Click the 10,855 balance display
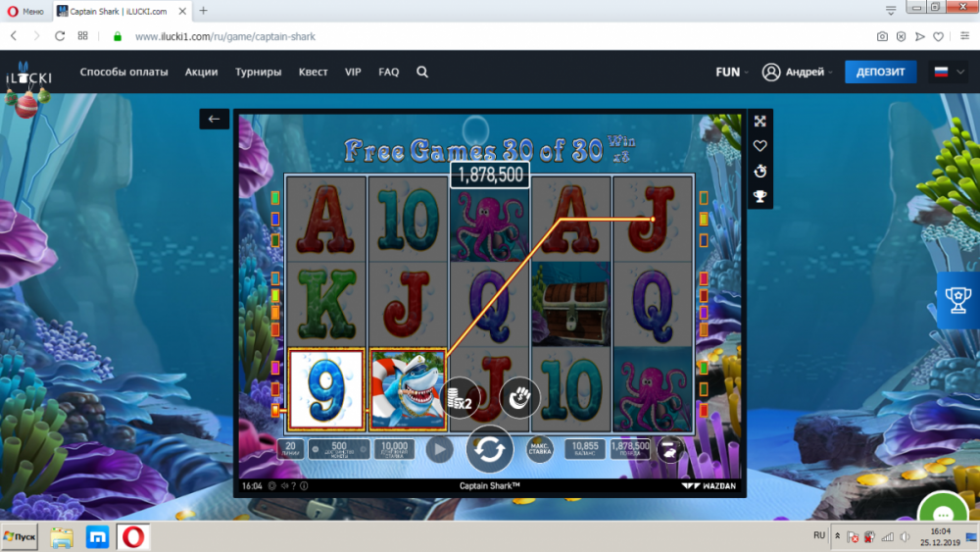The width and height of the screenshot is (980, 552). click(585, 449)
